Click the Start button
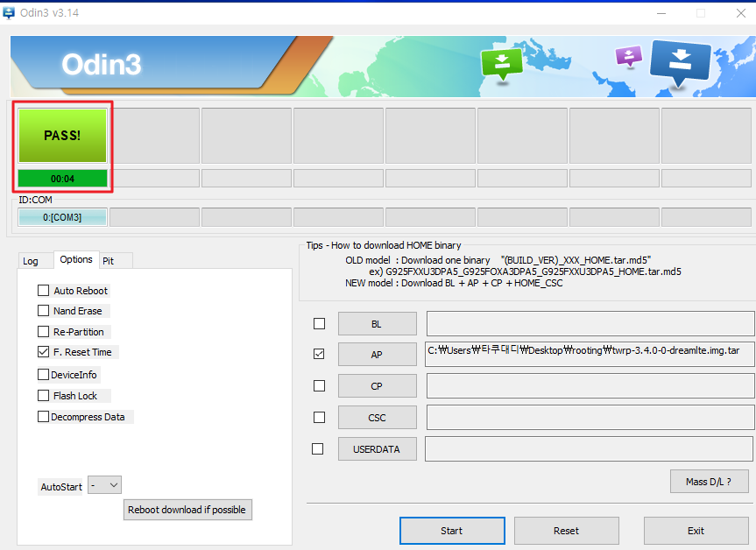 pos(452,531)
